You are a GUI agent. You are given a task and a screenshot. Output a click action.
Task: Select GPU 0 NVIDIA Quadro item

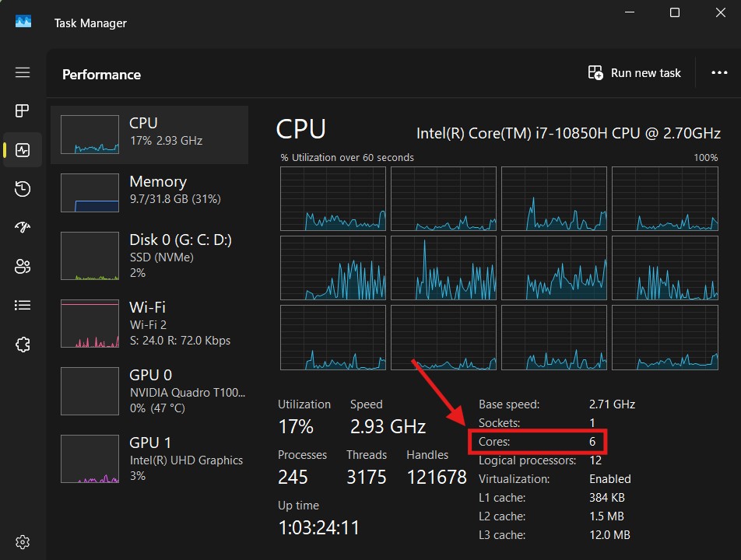[149, 390]
